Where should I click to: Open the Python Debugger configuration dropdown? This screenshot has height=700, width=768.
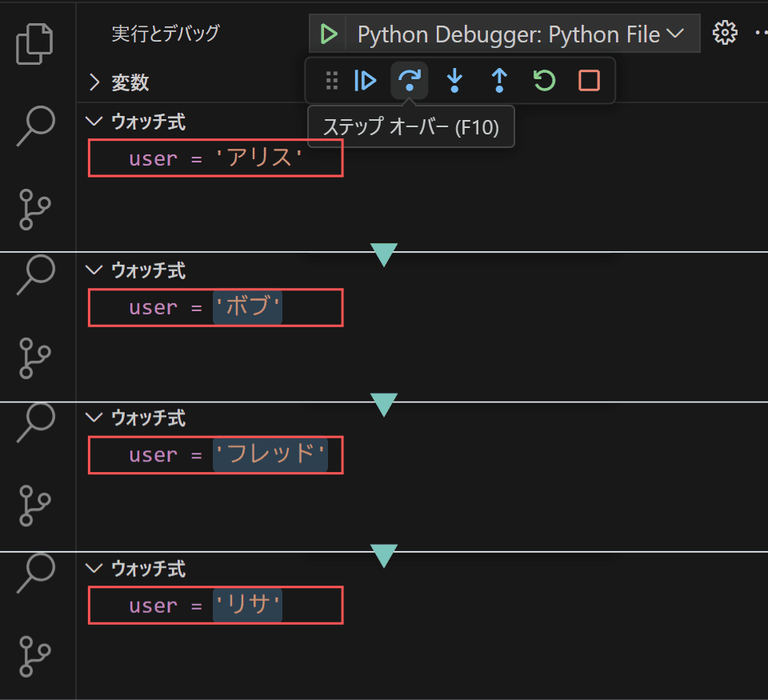tap(520, 34)
